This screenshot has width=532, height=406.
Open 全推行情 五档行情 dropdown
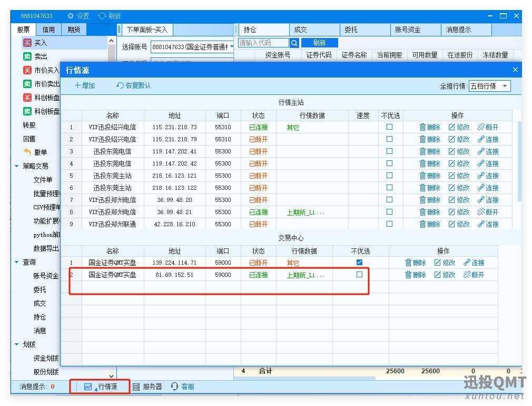[x=489, y=86]
